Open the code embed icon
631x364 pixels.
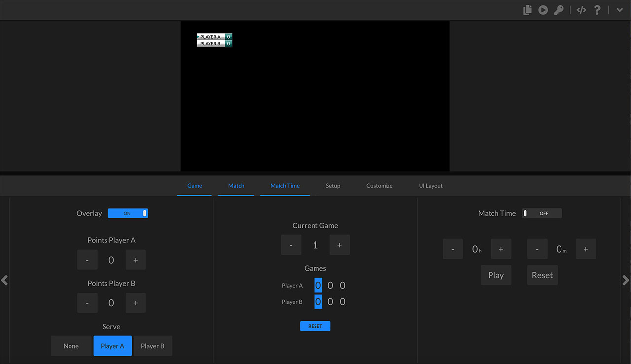(581, 10)
